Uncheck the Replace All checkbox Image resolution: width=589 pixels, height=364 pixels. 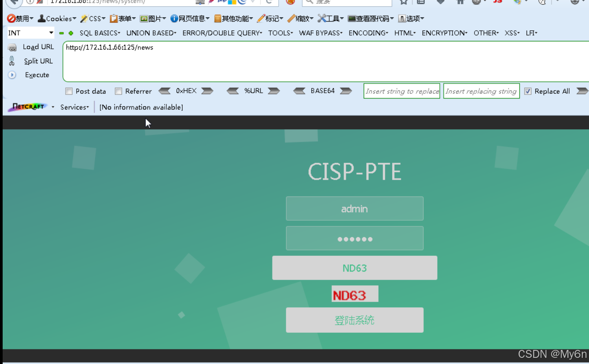528,91
